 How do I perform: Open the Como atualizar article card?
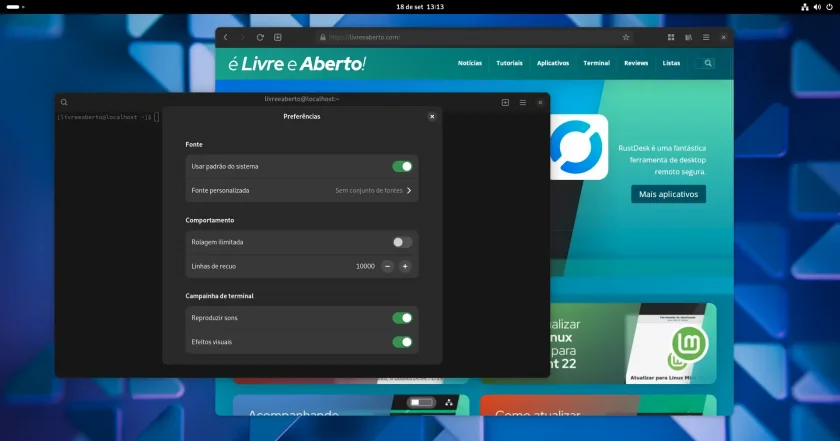(598, 406)
